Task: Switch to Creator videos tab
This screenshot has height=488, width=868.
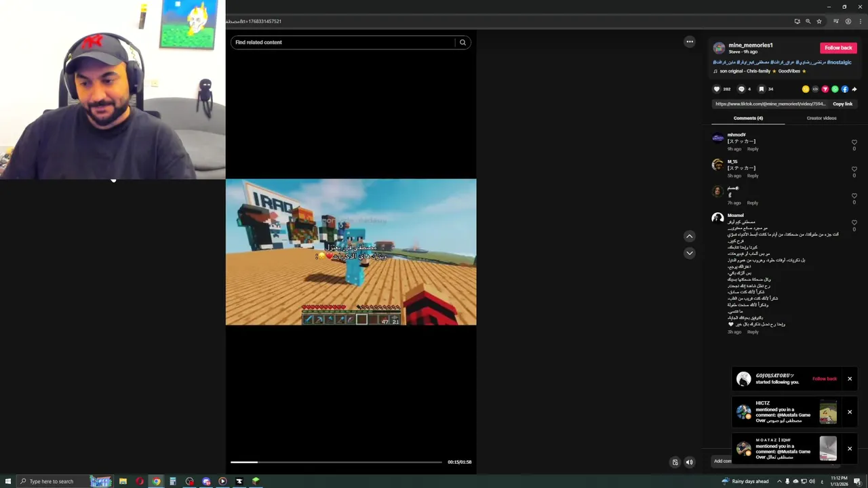Action: point(821,118)
